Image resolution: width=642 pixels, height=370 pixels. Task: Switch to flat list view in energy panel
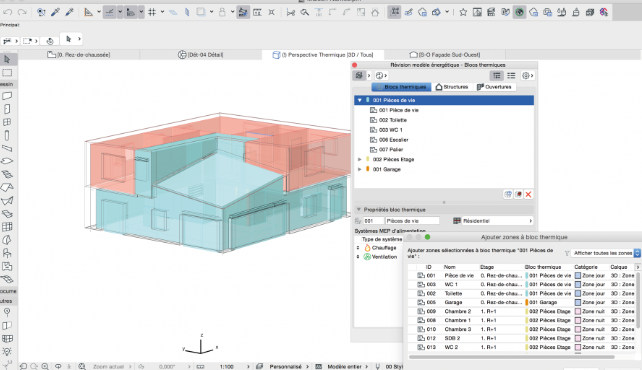511,75
